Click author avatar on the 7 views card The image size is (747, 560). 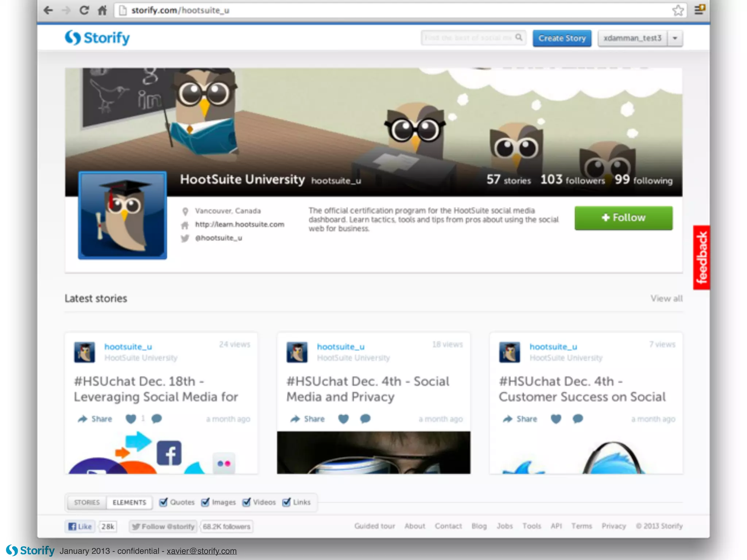coord(510,352)
